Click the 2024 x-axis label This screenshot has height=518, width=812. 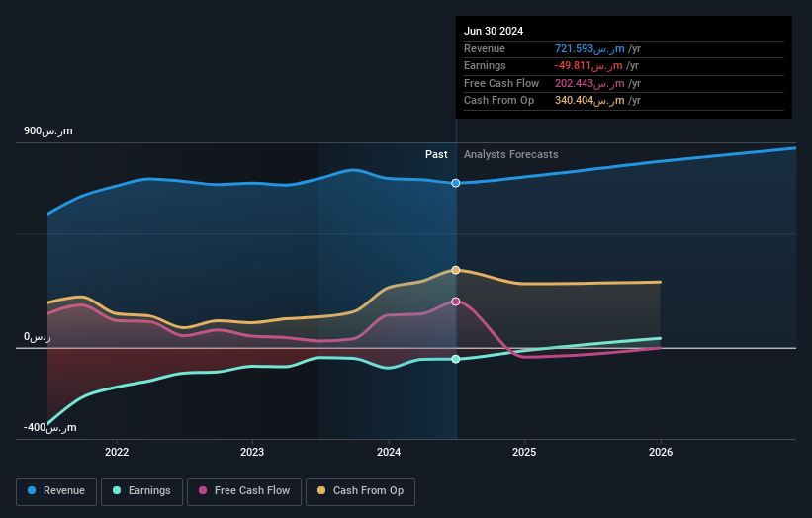(389, 452)
